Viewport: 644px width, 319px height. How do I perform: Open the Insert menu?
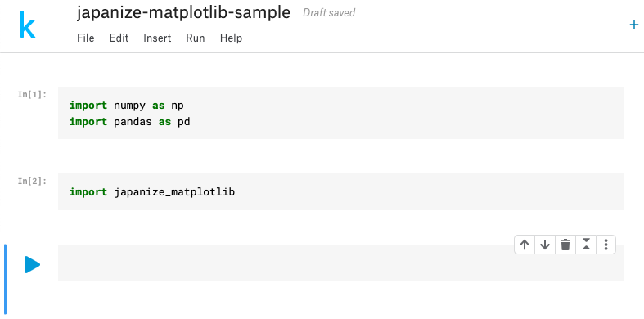click(157, 38)
